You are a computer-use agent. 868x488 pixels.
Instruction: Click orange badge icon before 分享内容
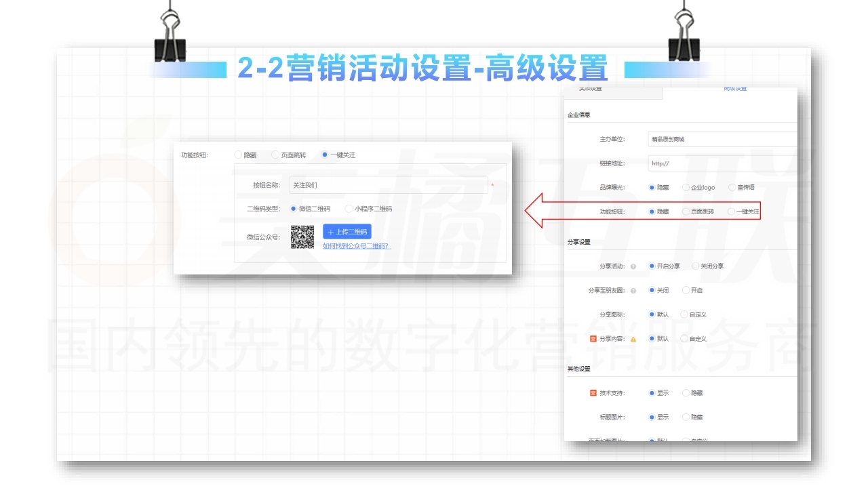[x=593, y=339]
